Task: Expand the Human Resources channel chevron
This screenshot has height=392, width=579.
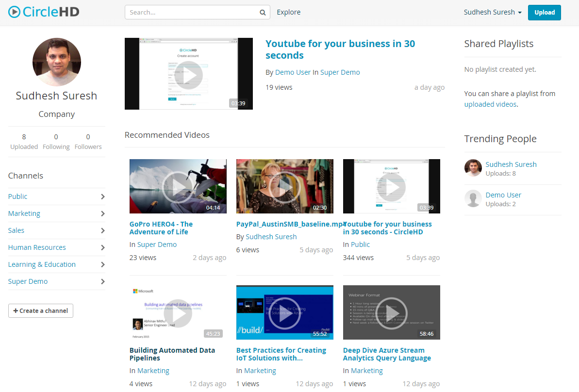Action: point(103,248)
